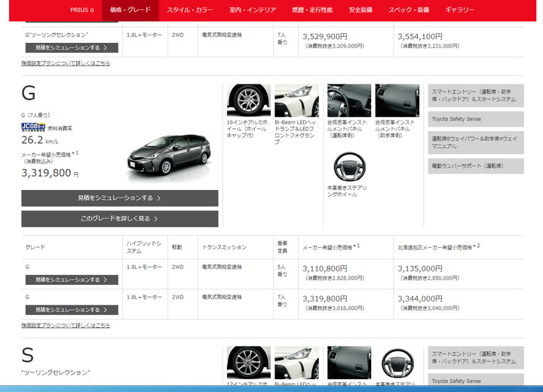Click スマートエントリー feature box in S section
543x392 pixels.
(x=476, y=358)
